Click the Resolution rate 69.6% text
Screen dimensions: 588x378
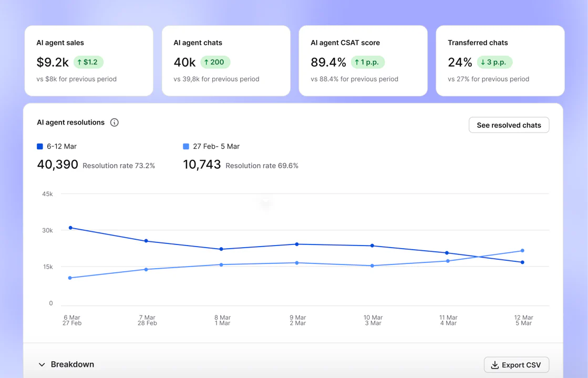click(262, 166)
